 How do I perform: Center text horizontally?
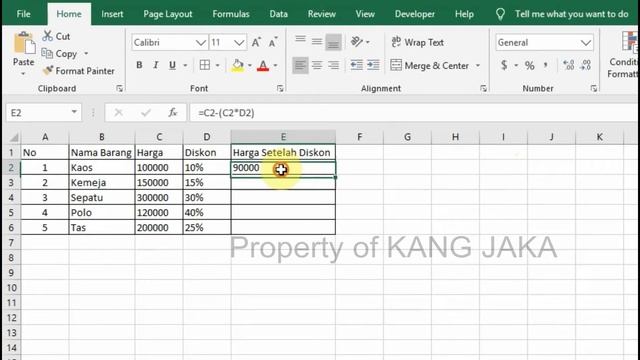coord(317,65)
